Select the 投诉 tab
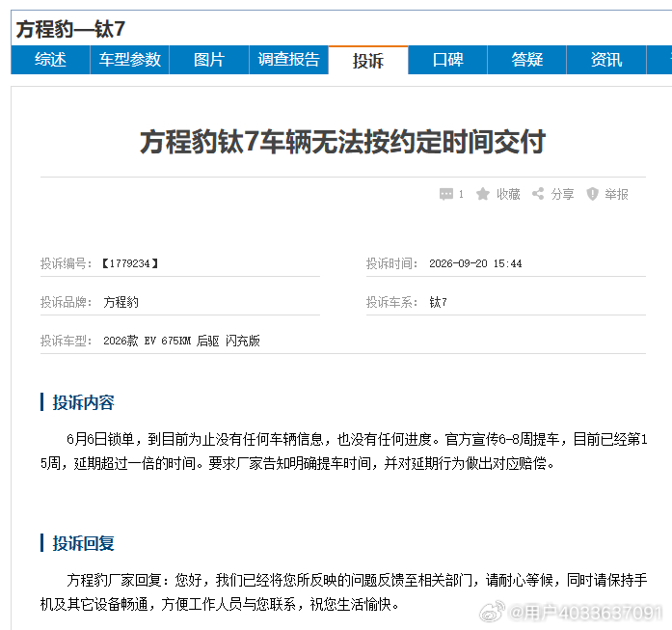This screenshot has height=630, width=672. (368, 60)
